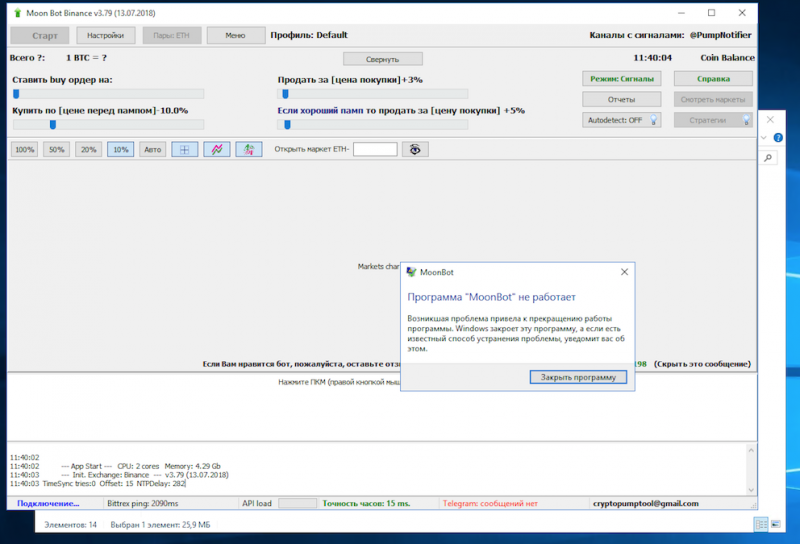
Task: Click search magnifier in Explorer window
Action: pyautogui.click(x=768, y=158)
